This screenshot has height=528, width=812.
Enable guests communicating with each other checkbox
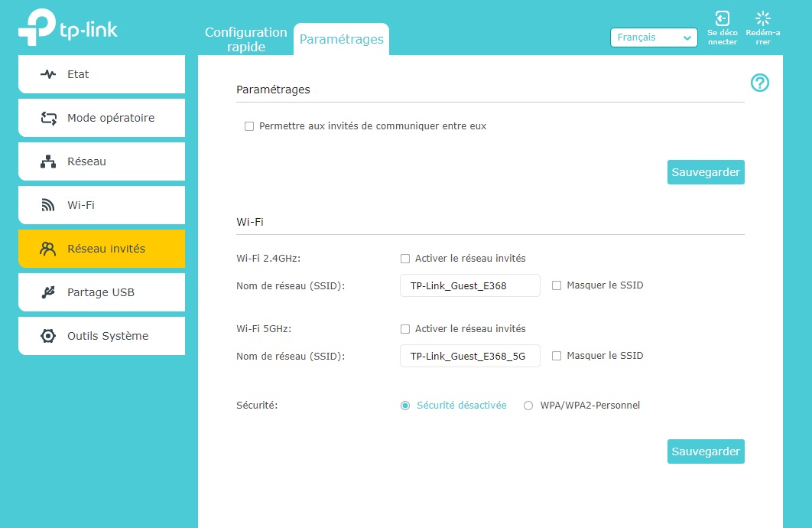pos(249,126)
